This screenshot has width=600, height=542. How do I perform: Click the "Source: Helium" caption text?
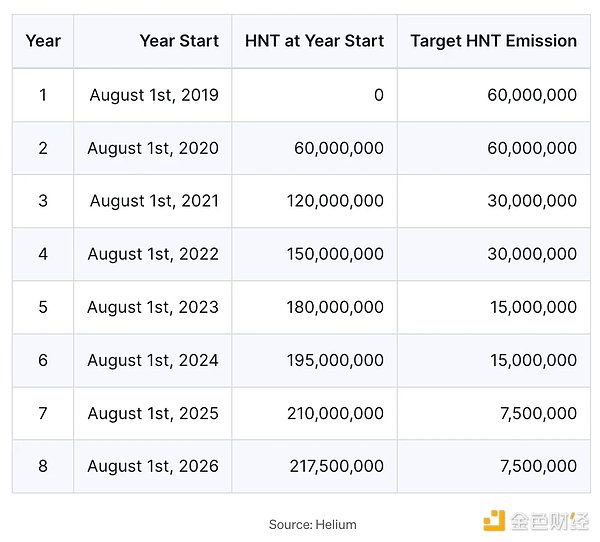click(312, 524)
